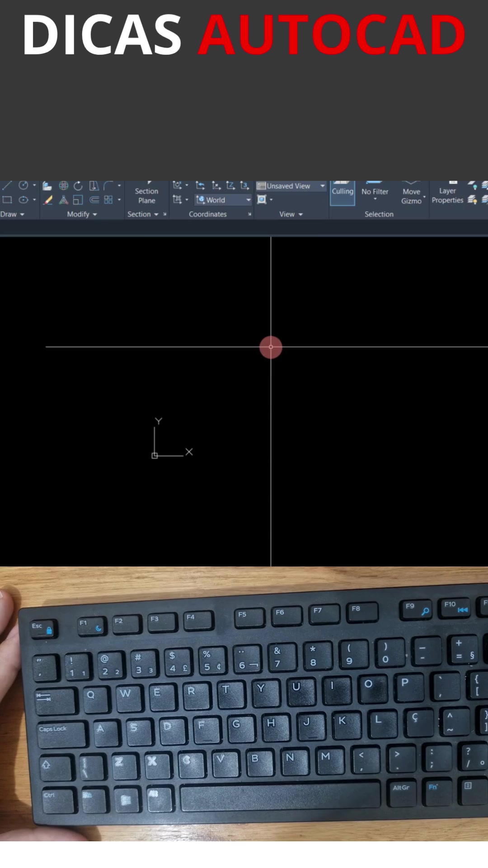This screenshot has height=868, width=488.
Task: Click the triangle nodes icon beside Erase
Action: tap(64, 200)
